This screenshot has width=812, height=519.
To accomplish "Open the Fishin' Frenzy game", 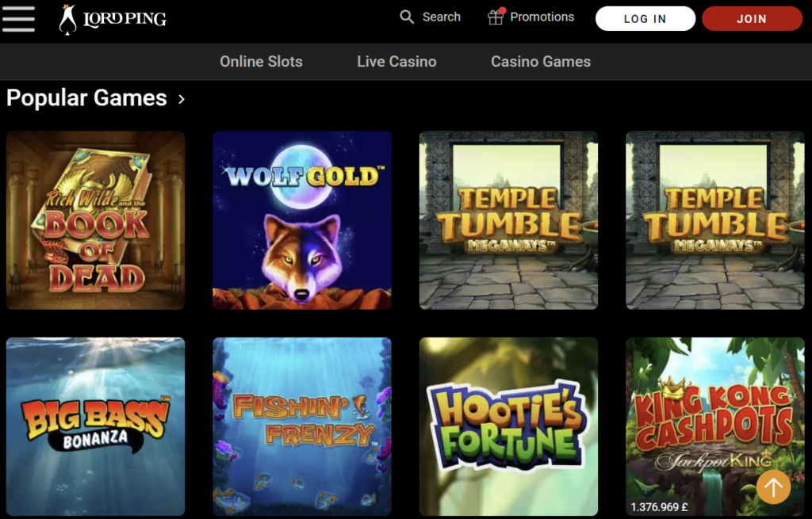I will pyautogui.click(x=302, y=426).
